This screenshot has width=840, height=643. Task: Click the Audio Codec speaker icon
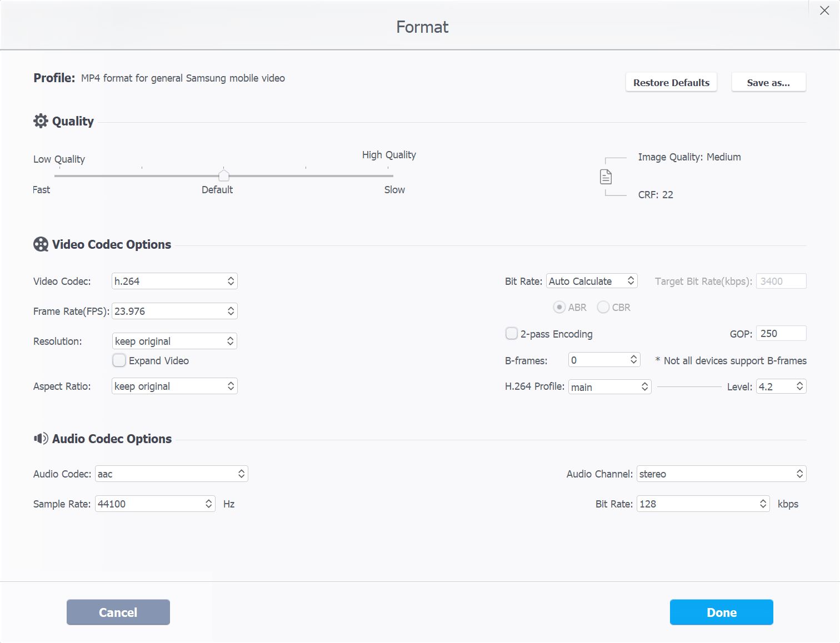41,439
